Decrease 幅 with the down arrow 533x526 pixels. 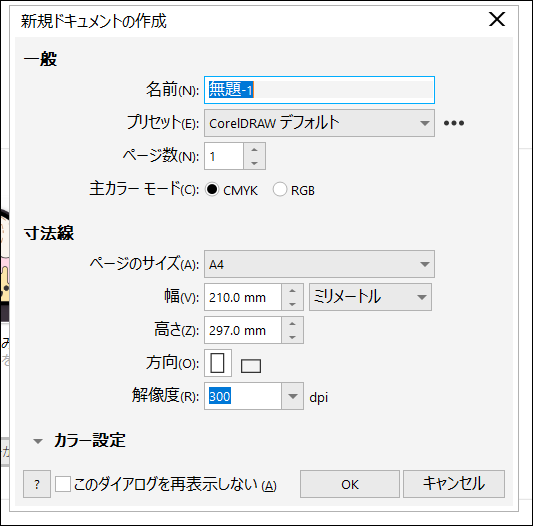pyautogui.click(x=292, y=304)
